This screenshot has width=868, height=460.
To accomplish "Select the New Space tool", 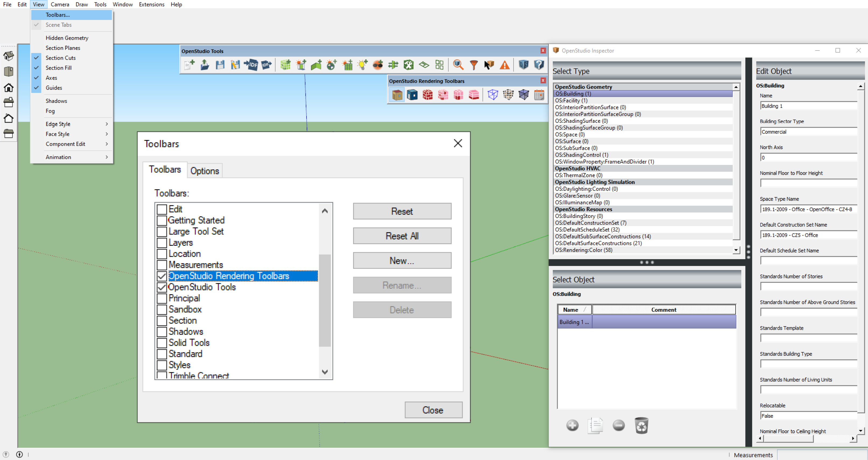I will click(285, 65).
